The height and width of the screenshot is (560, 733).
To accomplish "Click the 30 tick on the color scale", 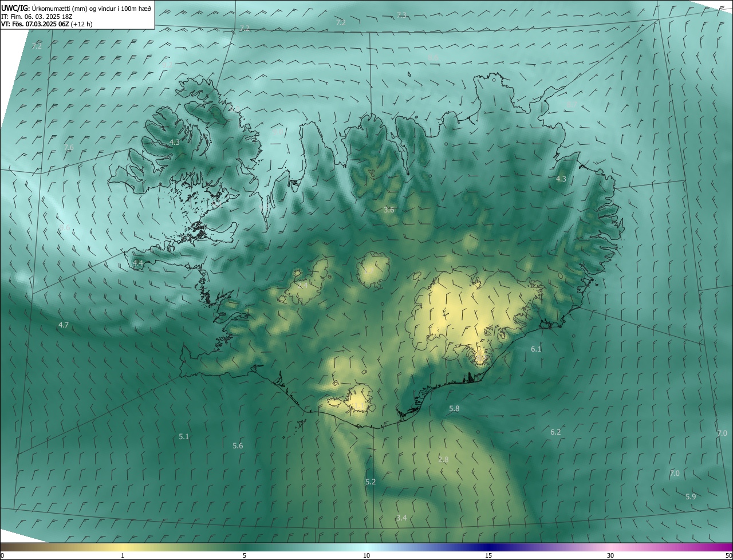I will [x=610, y=556].
